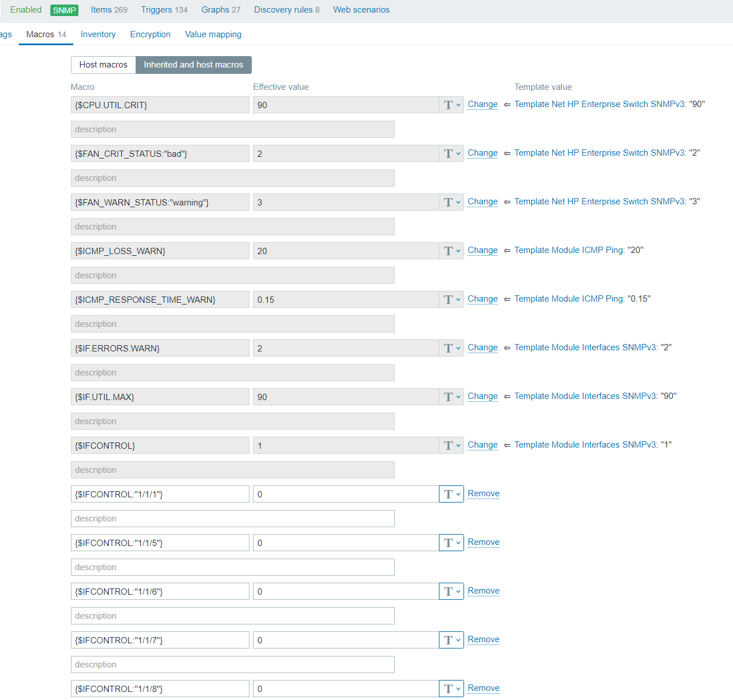The height and width of the screenshot is (700, 733).
Task: Click Change for {$ICMP_LOSS_WARN} macro
Action: pyautogui.click(x=483, y=250)
